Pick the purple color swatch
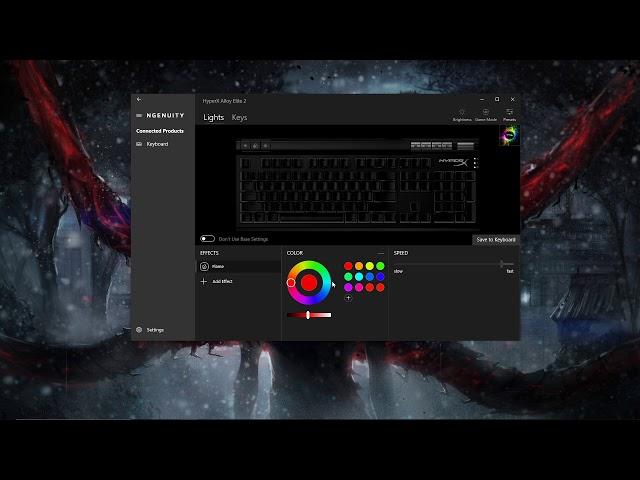This screenshot has width=640, height=480. click(x=348, y=287)
